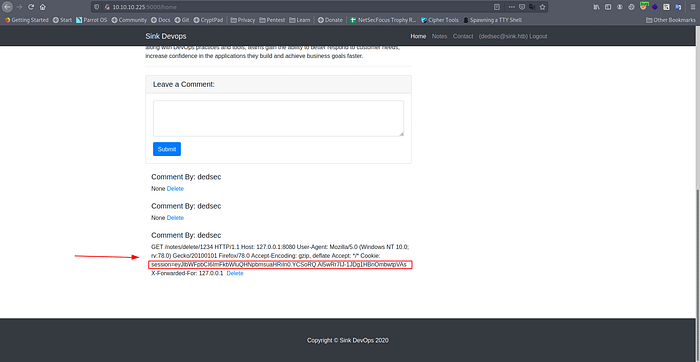700x362 pixels.
Task: Expand the Learn bookmarks folder
Action: coord(300,20)
